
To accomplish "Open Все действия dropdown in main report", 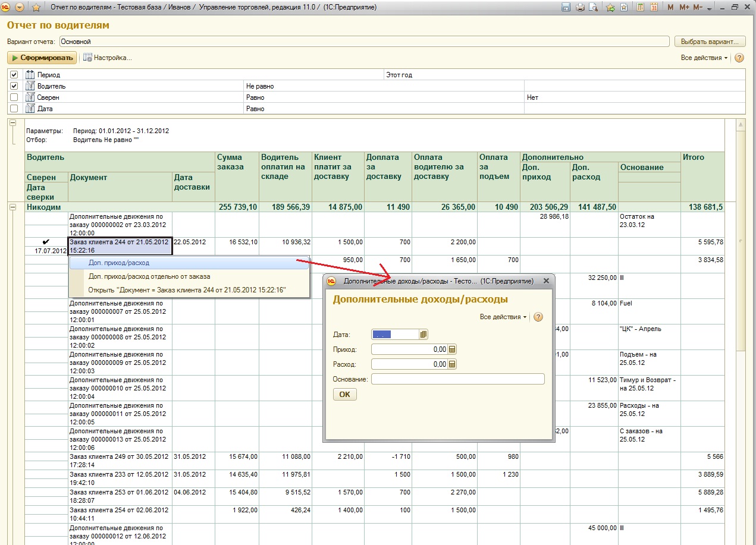I will [x=704, y=58].
